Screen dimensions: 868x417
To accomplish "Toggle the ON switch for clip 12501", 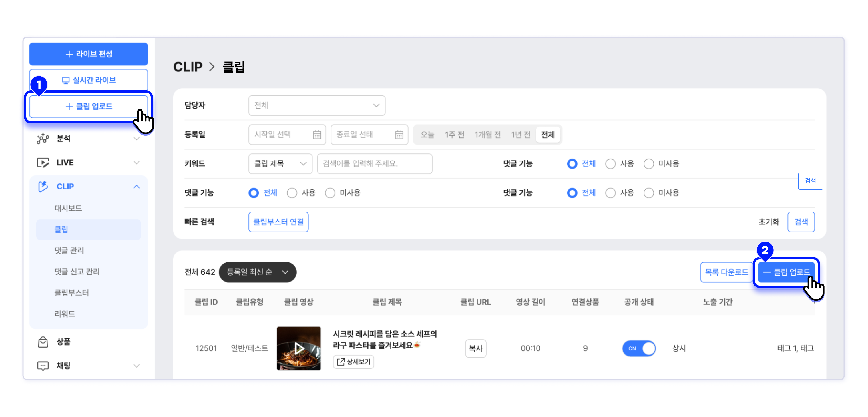I will click(x=638, y=348).
